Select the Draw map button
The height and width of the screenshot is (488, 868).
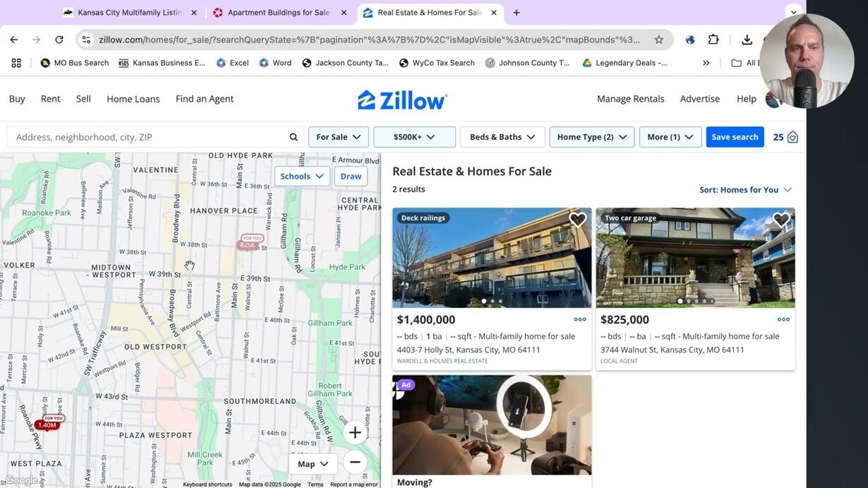(351, 177)
